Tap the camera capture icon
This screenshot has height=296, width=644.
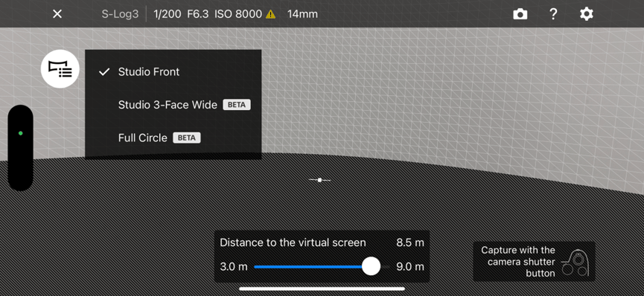click(520, 14)
